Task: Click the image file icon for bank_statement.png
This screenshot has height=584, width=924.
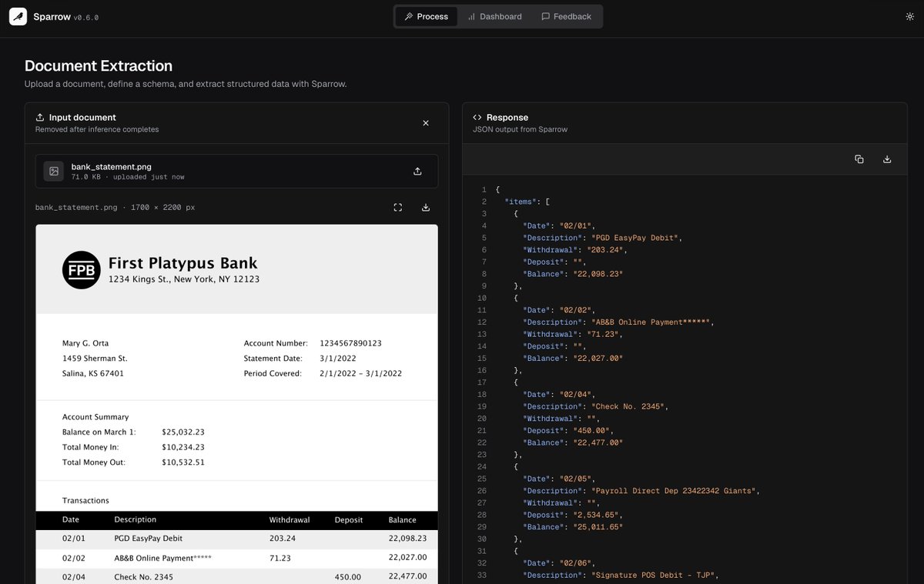Action: 54,172
